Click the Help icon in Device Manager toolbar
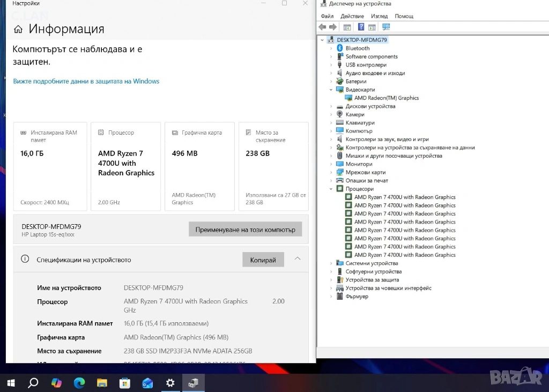 [361, 27]
